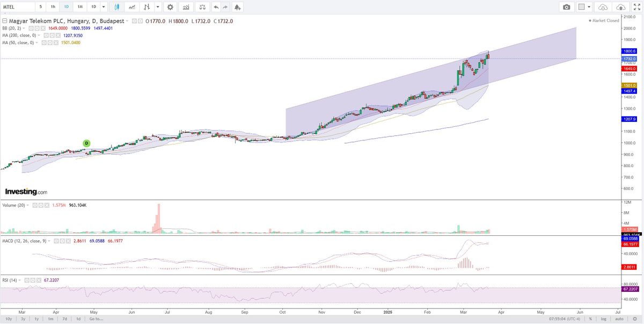Set the date range to 7d
The image size is (644, 324).
64,319
